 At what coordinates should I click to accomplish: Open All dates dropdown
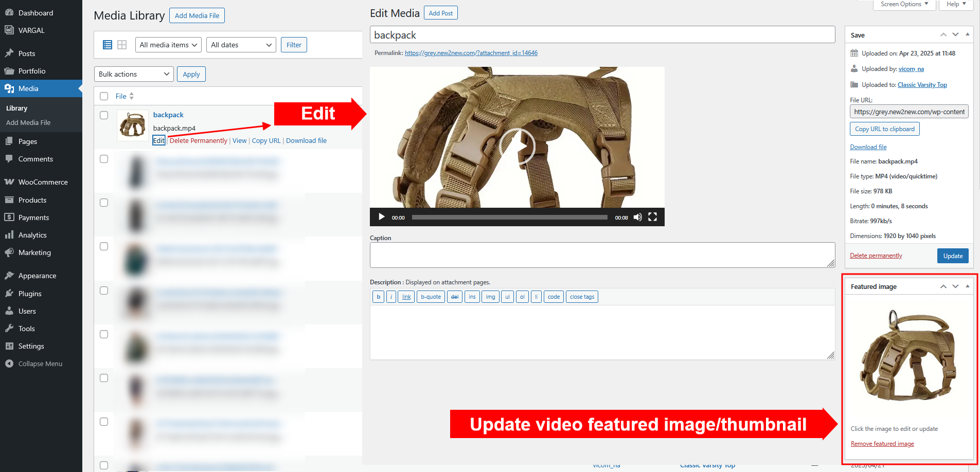tap(241, 45)
